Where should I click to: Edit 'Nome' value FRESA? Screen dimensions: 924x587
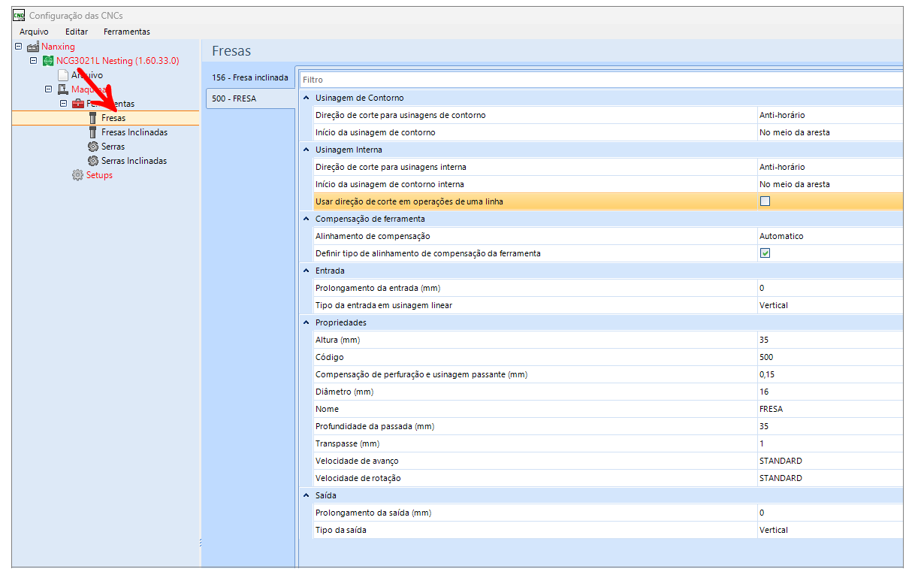(x=829, y=409)
